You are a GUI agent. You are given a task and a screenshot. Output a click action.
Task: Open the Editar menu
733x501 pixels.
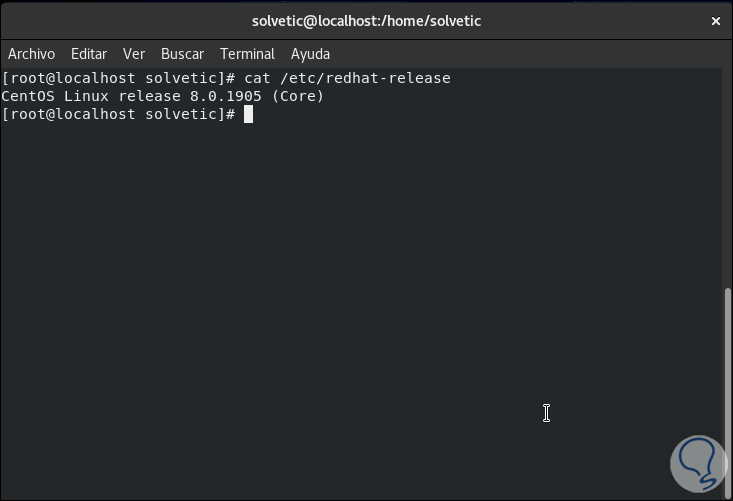point(89,54)
